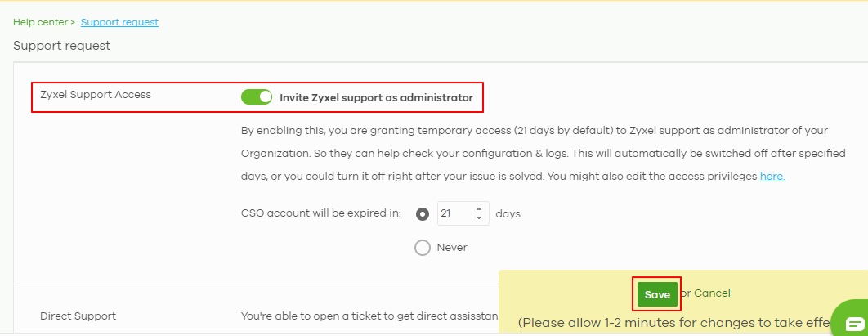Open the Support request breadcrumb link
The height and width of the screenshot is (336, 868).
[x=119, y=22]
